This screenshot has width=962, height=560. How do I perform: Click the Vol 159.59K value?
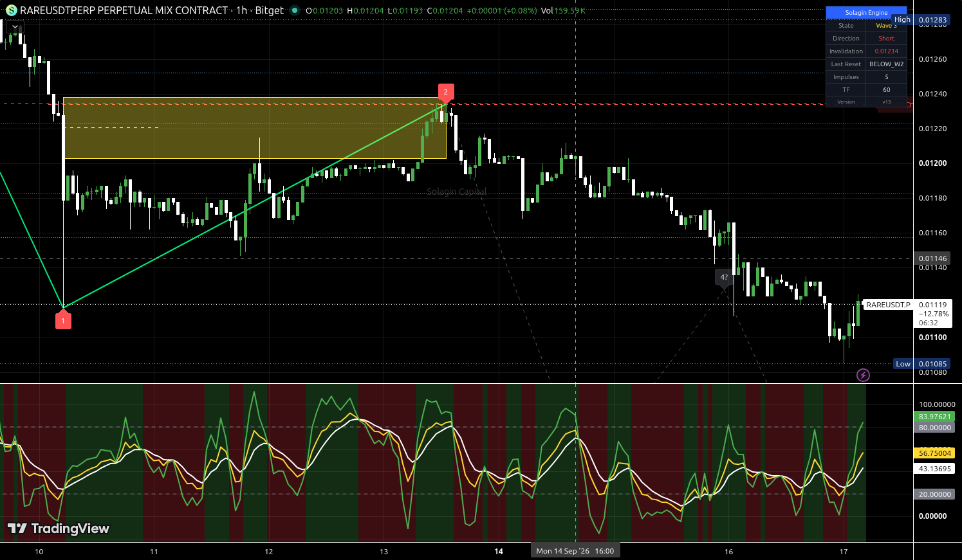(563, 10)
